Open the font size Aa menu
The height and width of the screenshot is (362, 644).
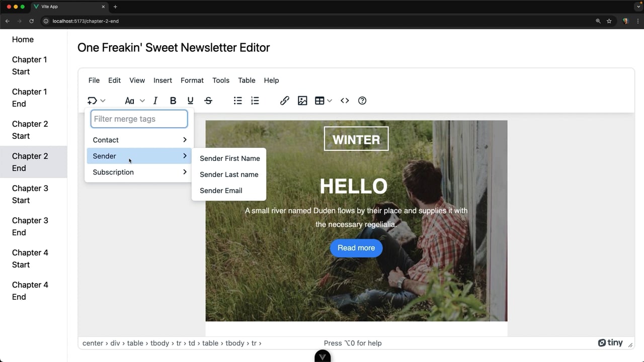[x=129, y=101]
